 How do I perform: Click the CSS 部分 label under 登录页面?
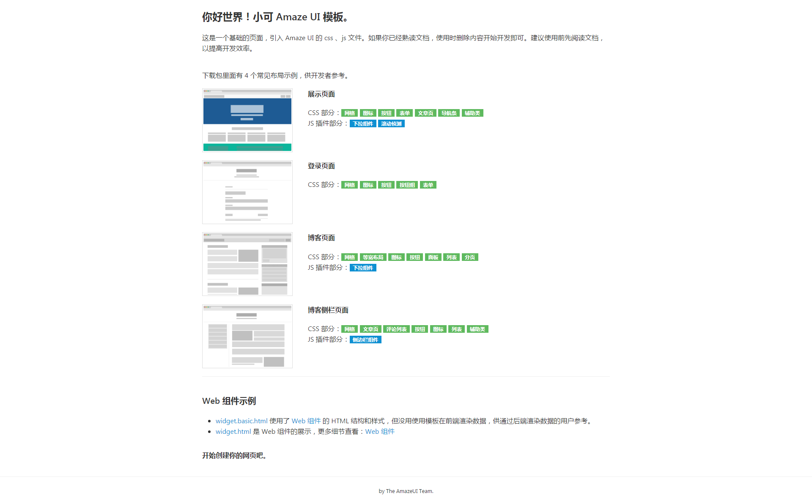coord(324,185)
